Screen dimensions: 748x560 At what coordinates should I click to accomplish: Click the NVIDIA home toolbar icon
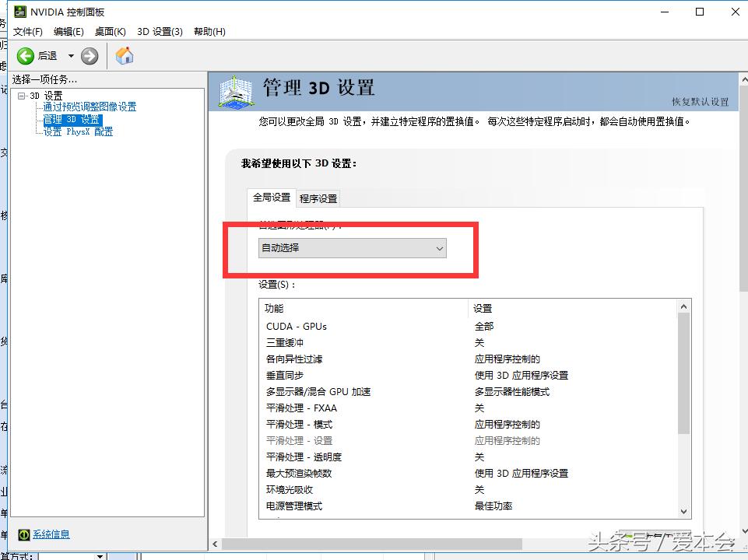click(124, 55)
